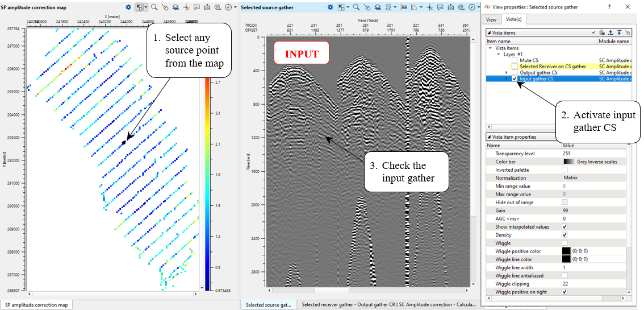Expand the Output gather CS tree item
Image resolution: width=644 pixels, height=310 pixels.
[x=506, y=73]
